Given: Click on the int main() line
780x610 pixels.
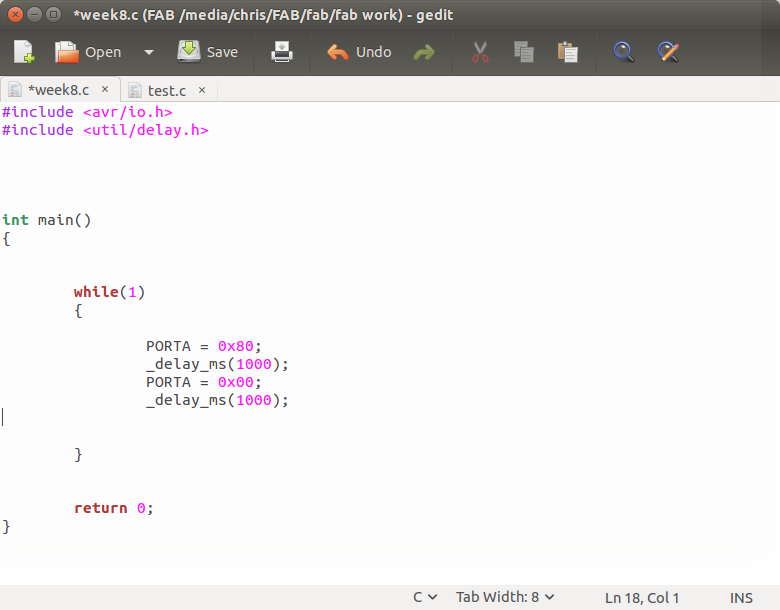Looking at the screenshot, I should 47,220.
